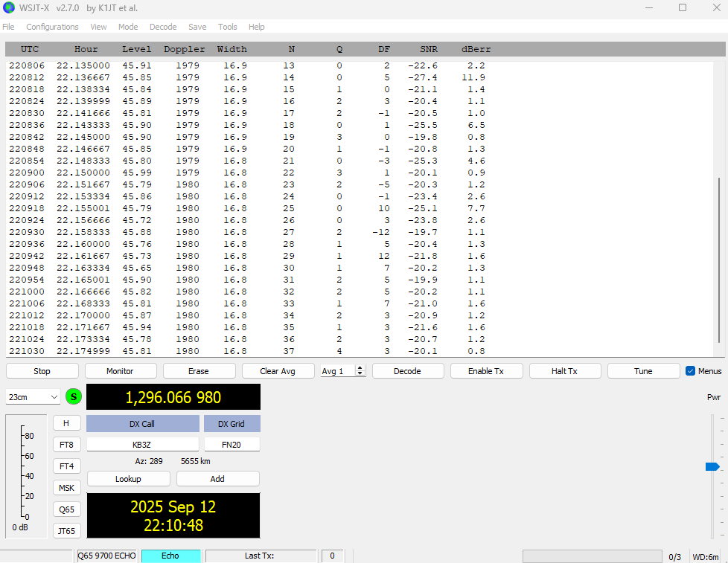Open the Tools menu

coord(227,27)
